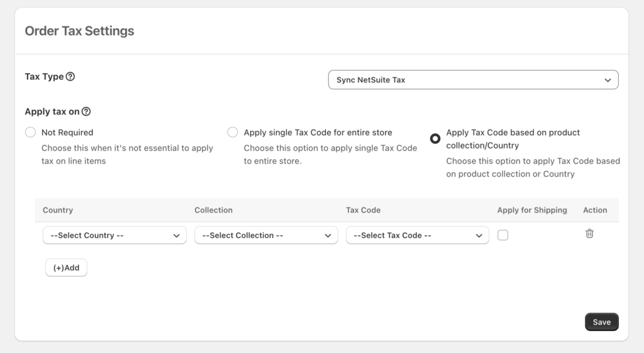
Task: Save the order tax settings
Action: (602, 322)
